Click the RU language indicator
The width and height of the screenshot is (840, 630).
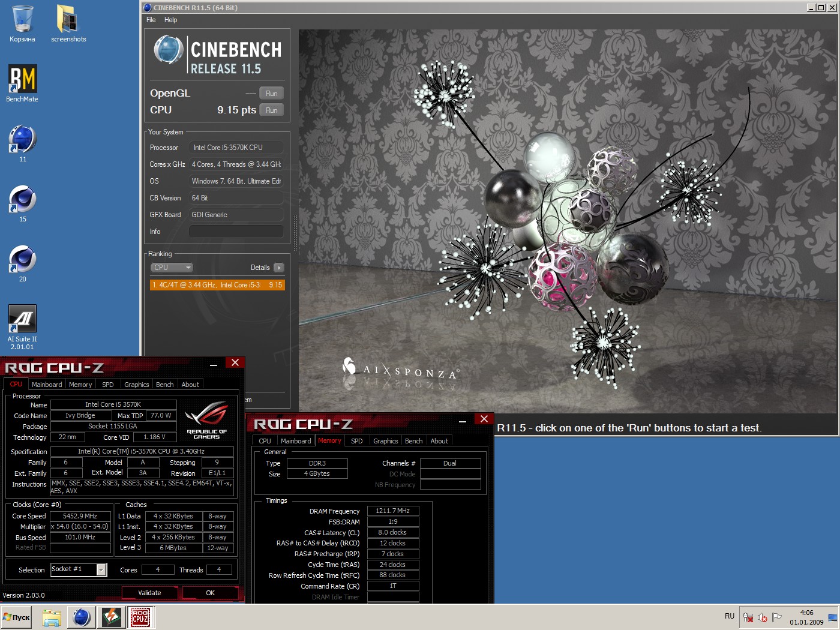point(730,616)
